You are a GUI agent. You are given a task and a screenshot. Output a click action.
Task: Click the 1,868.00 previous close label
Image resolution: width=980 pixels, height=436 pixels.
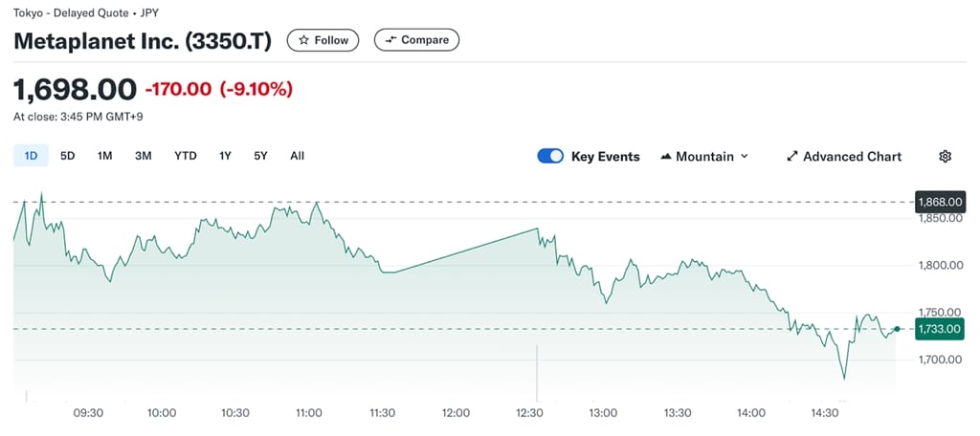point(939,202)
